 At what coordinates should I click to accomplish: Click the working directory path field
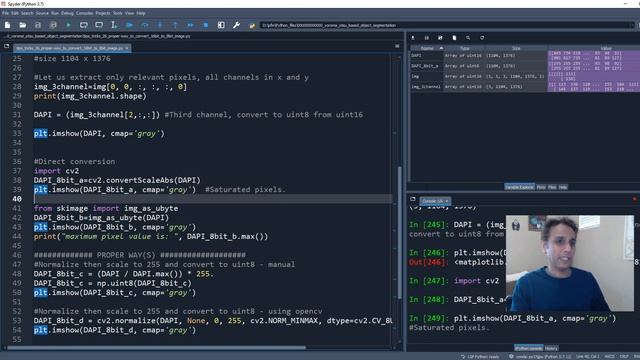(447, 25)
